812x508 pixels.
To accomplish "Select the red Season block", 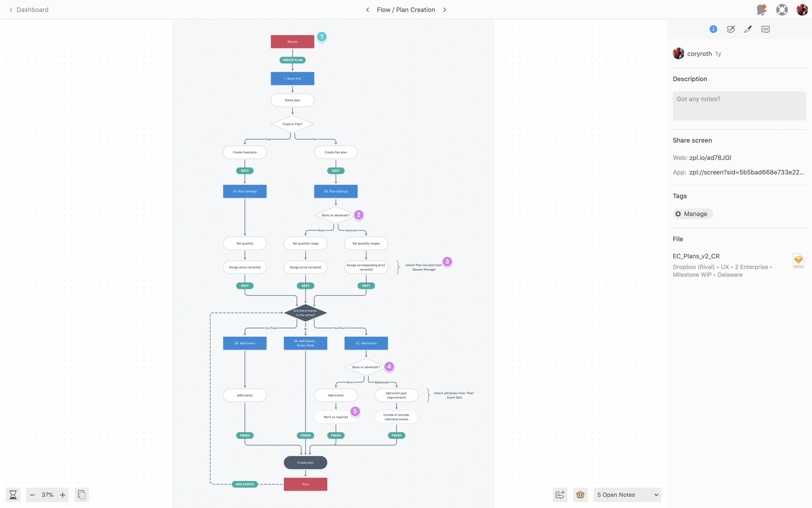I will [x=292, y=42].
